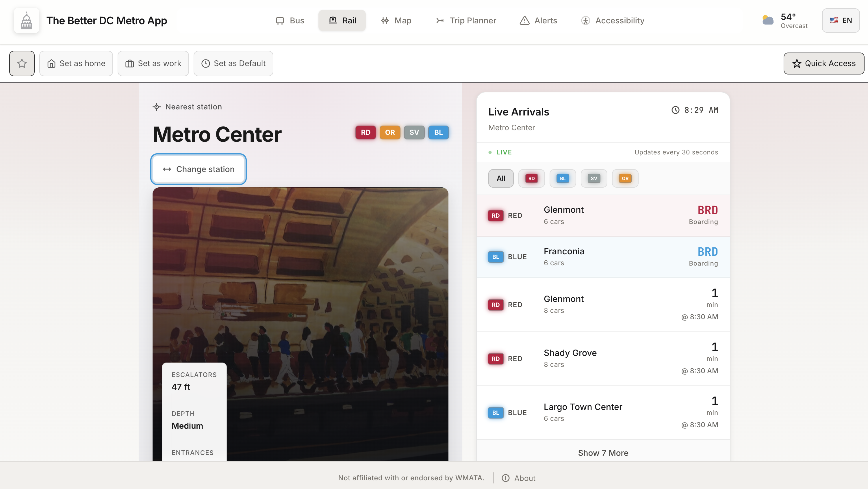The height and width of the screenshot is (489, 868).
Task: Click the RD badge in Shady Grove row
Action: 496,359
